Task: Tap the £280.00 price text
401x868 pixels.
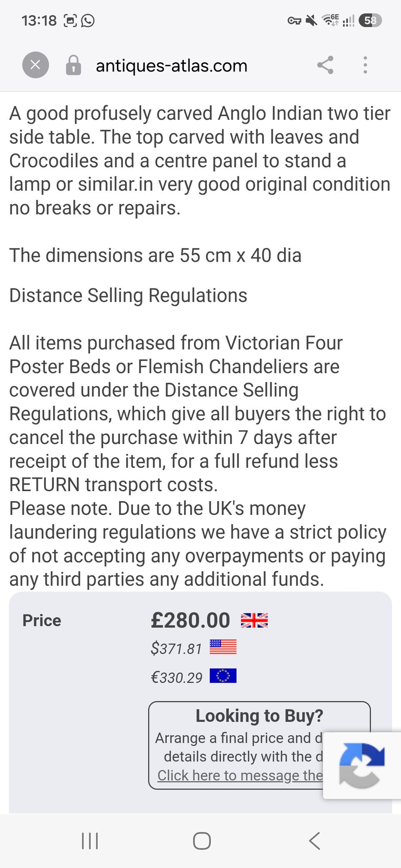Action: click(x=190, y=621)
